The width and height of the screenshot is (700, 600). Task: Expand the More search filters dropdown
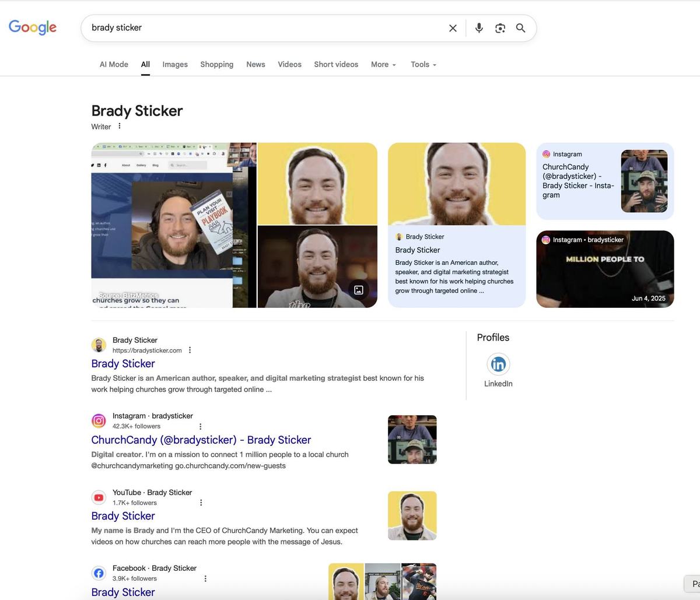[383, 64]
